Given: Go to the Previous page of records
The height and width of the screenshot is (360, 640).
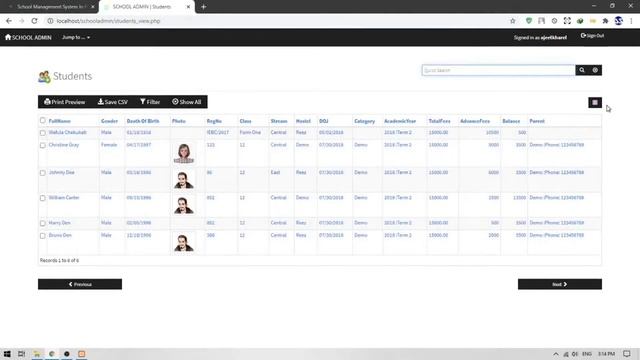Looking at the screenshot, I should click(x=80, y=284).
